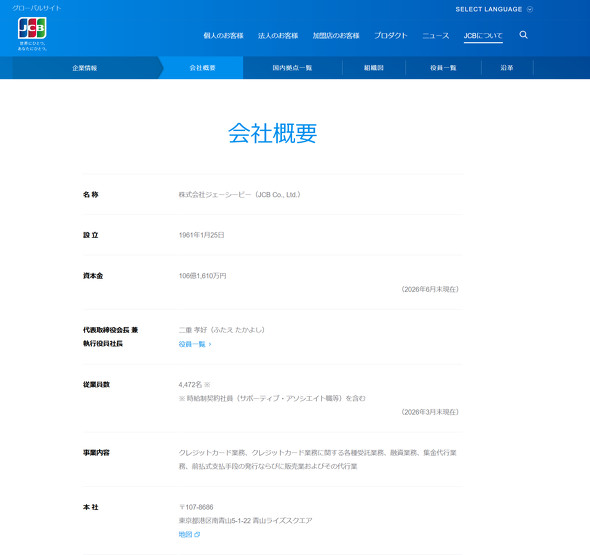Screen dimensions: 590x555
Task: Click the 名称 row label
Action: click(90, 195)
